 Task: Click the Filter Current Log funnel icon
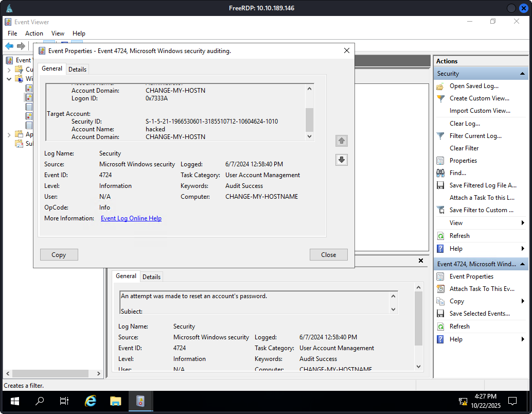pos(440,136)
